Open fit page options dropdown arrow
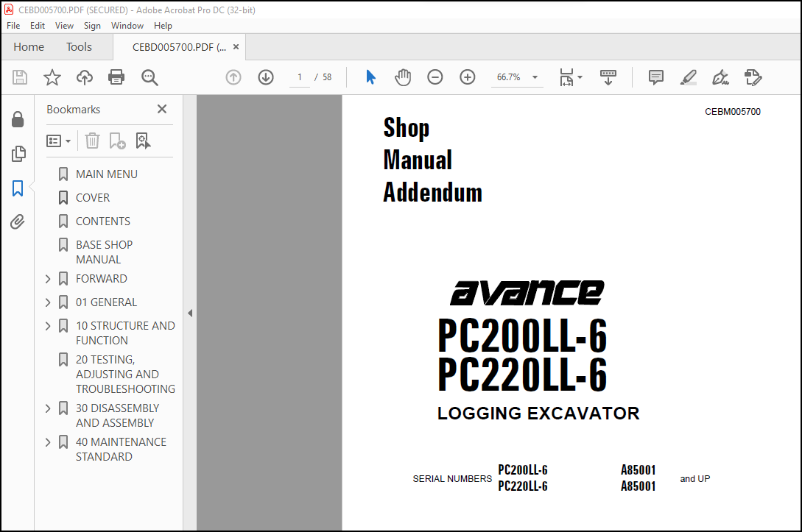802x532 pixels. point(580,77)
